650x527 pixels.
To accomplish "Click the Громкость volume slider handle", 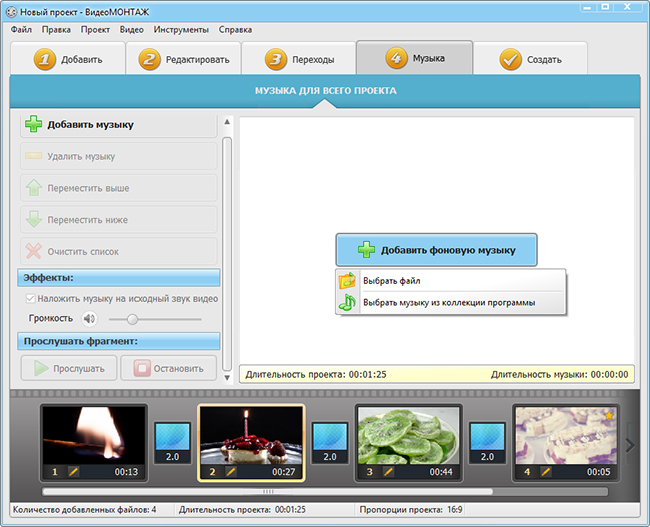I will (132, 319).
